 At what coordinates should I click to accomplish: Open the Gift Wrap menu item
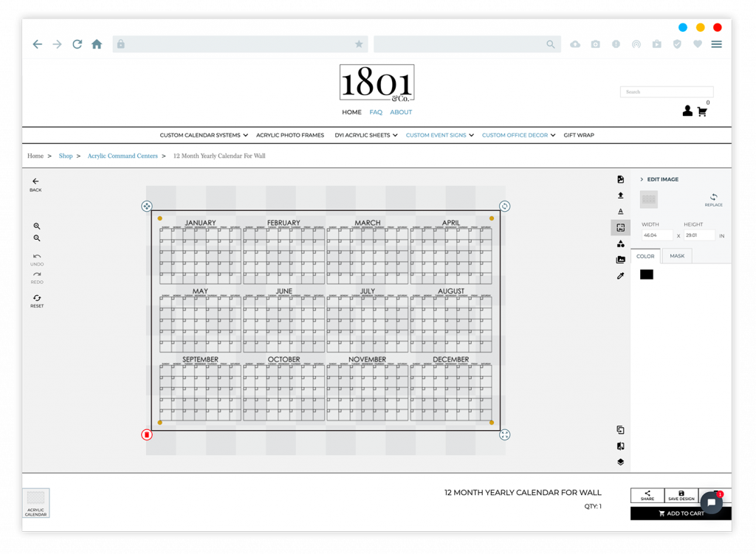[x=579, y=136]
